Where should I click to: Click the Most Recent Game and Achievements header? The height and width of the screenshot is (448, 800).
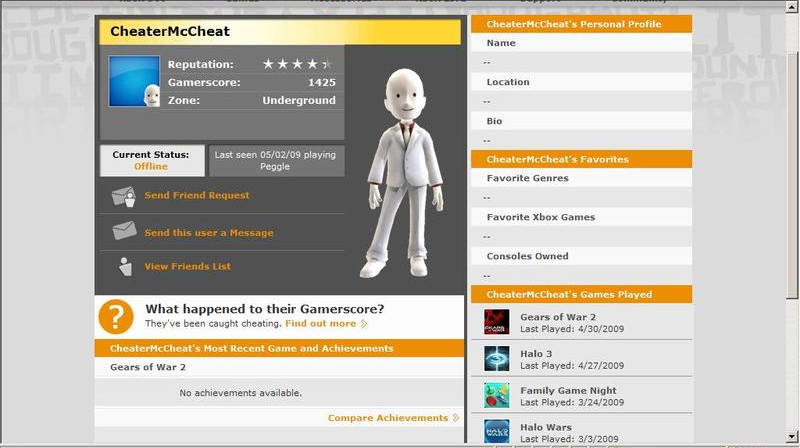point(279,349)
